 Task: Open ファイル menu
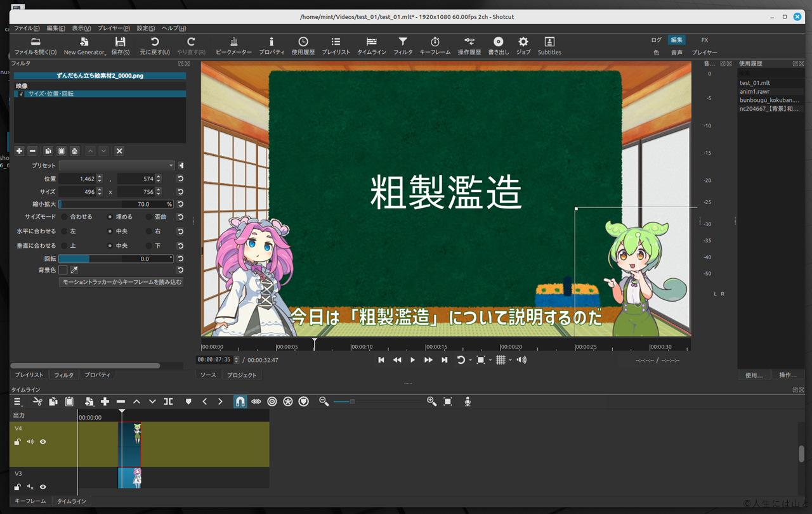point(27,29)
